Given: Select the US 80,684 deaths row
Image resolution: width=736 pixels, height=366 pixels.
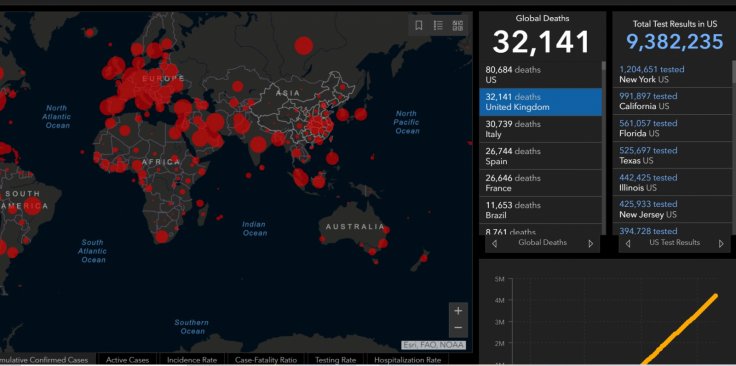Looking at the screenshot, I should 540,75.
